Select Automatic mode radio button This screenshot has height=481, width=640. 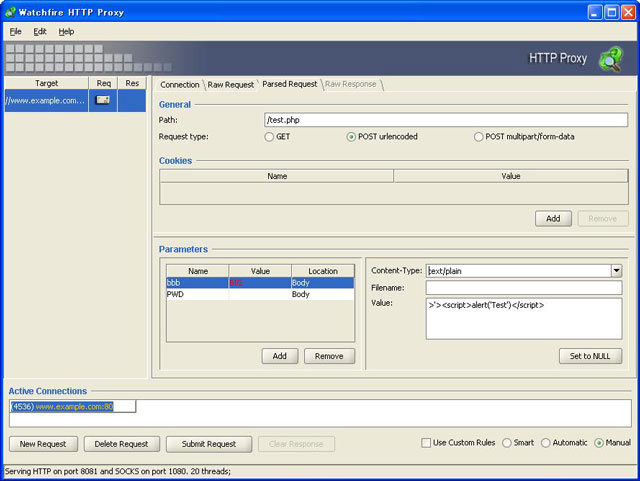[545, 443]
